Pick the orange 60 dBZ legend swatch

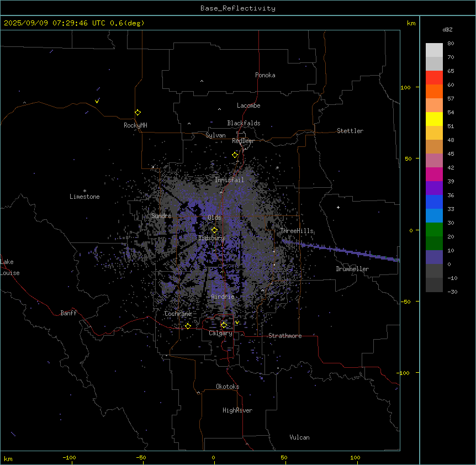(434, 91)
